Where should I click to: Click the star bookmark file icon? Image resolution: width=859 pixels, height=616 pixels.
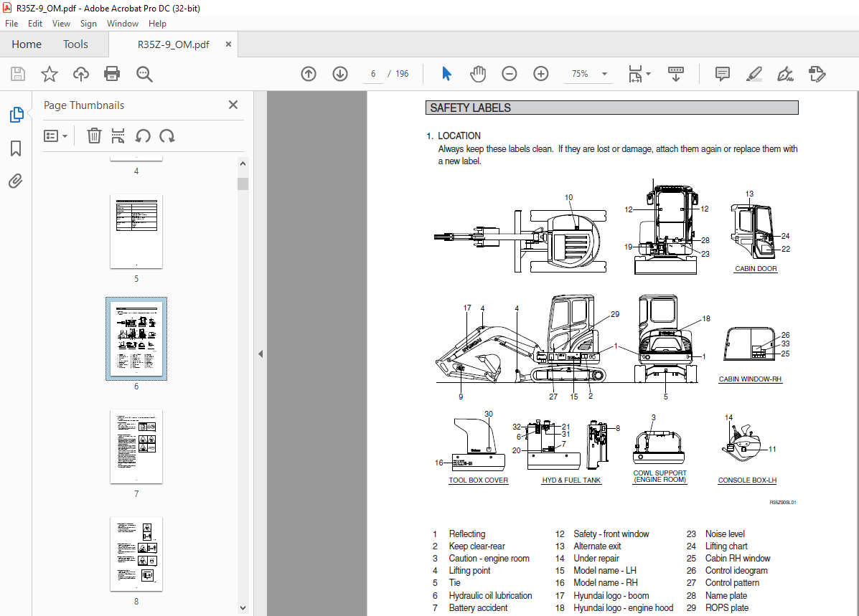tap(49, 74)
